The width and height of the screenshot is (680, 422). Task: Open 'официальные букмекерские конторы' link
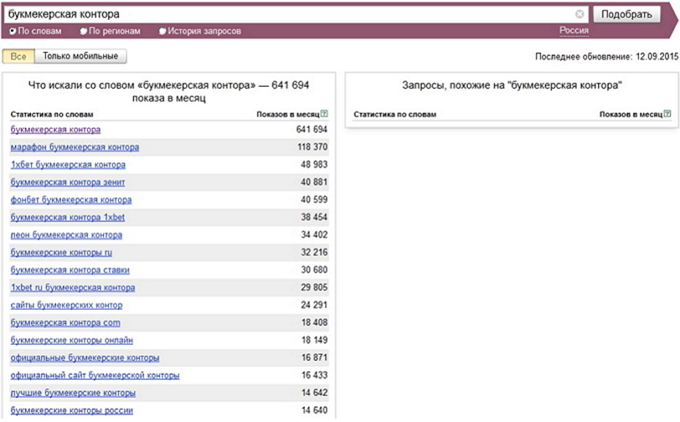tap(85, 358)
